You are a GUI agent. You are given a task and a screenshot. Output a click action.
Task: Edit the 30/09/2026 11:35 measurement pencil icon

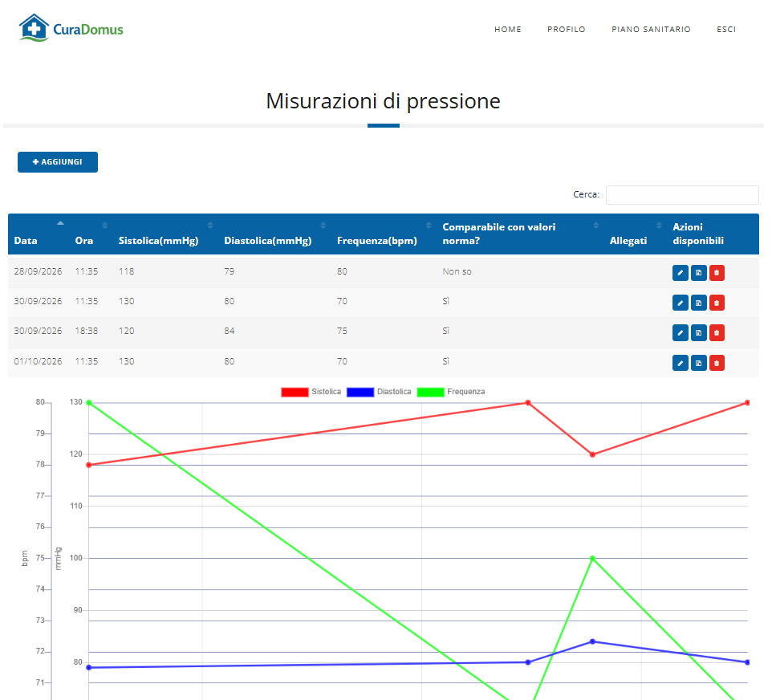680,303
